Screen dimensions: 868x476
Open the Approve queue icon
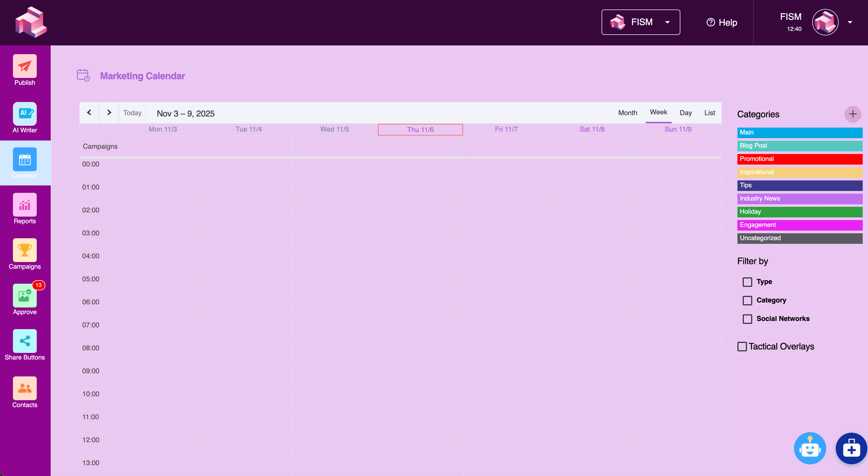click(25, 296)
